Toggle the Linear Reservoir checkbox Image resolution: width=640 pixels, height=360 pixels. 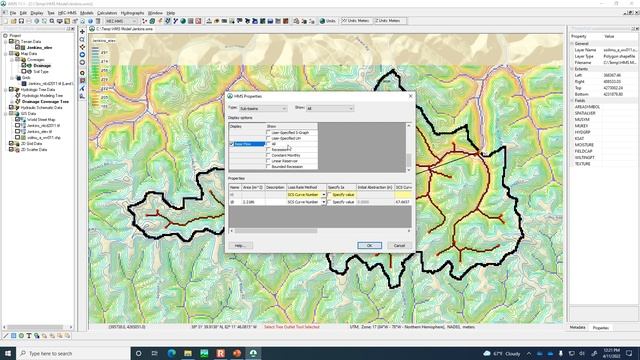pyautogui.click(x=268, y=161)
